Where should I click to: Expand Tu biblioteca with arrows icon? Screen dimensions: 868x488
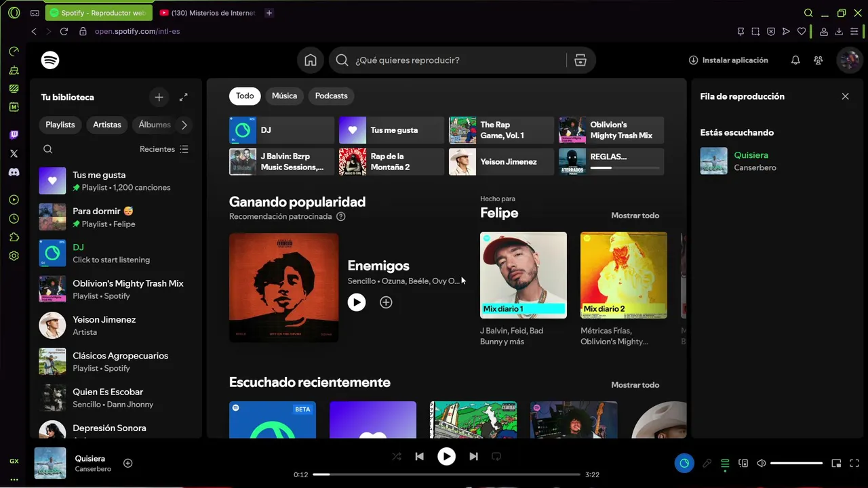(184, 98)
